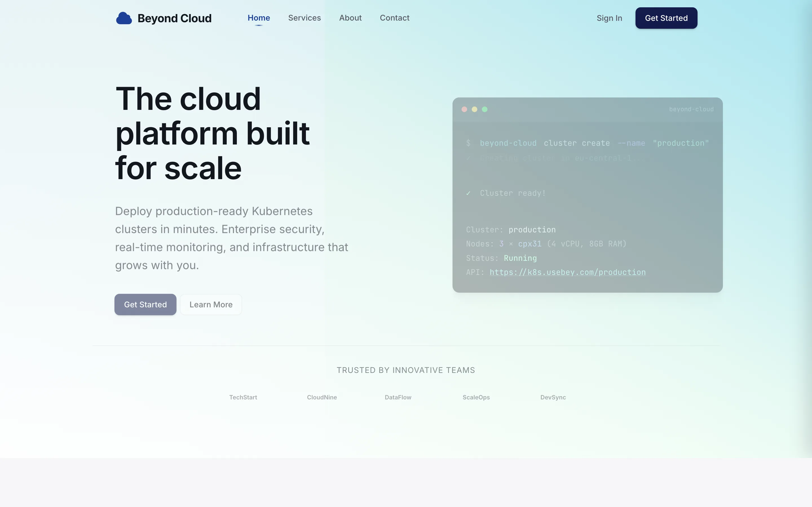Viewport: 812px width, 507px height.
Task: Click the DevSync company logo
Action: click(553, 397)
